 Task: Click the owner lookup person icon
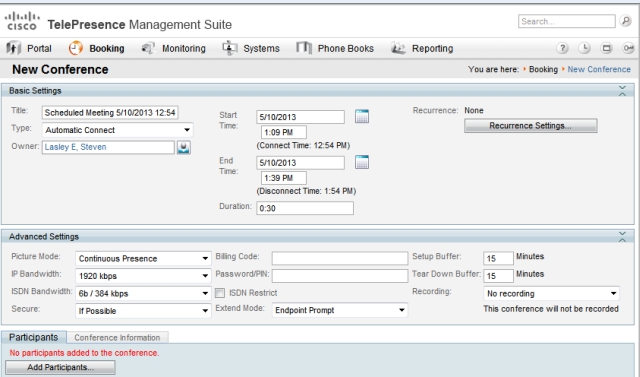pos(184,147)
